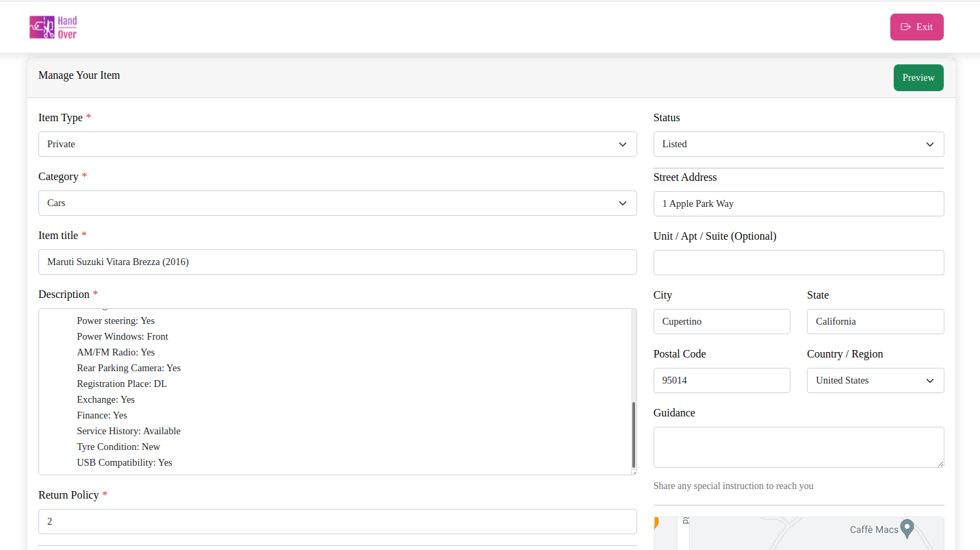Click the green Preview button
The width and height of the screenshot is (980, 550).
[918, 77]
